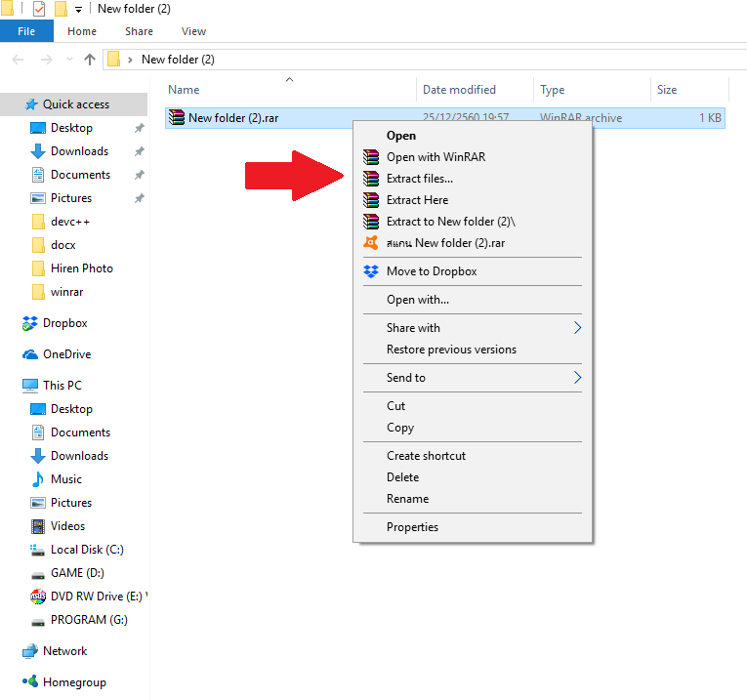Open the View ribbon tab
747x700 pixels.
[194, 31]
